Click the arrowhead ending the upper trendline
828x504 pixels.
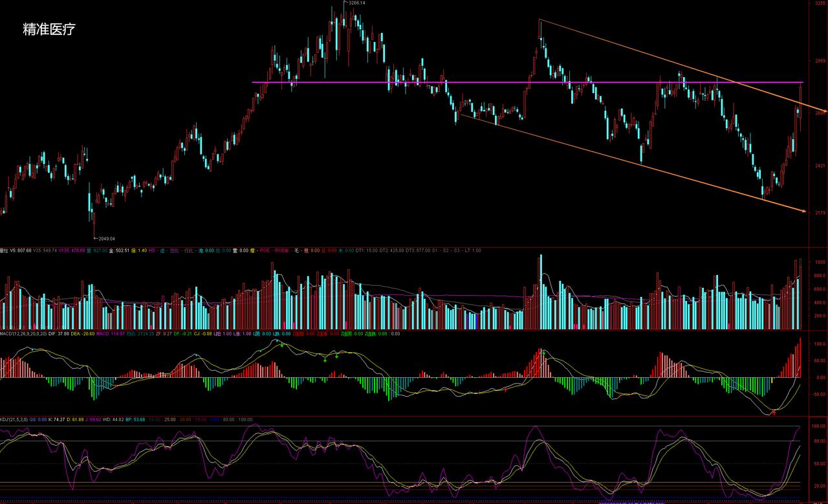pos(823,110)
